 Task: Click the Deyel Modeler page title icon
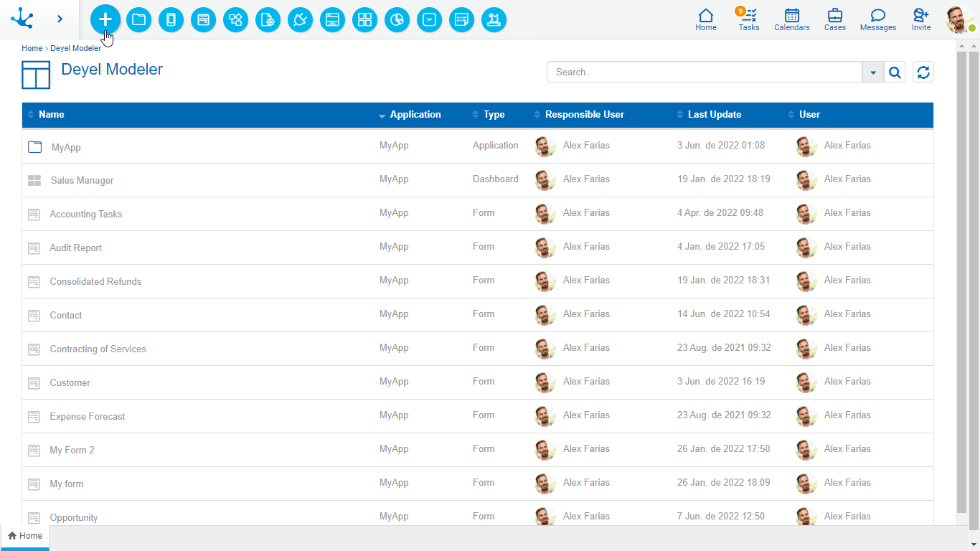click(36, 75)
